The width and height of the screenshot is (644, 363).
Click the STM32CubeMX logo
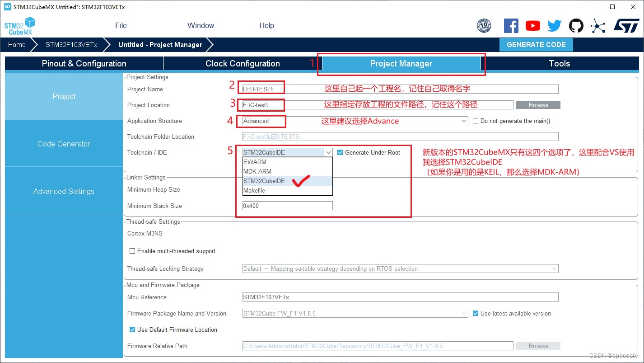pos(19,26)
